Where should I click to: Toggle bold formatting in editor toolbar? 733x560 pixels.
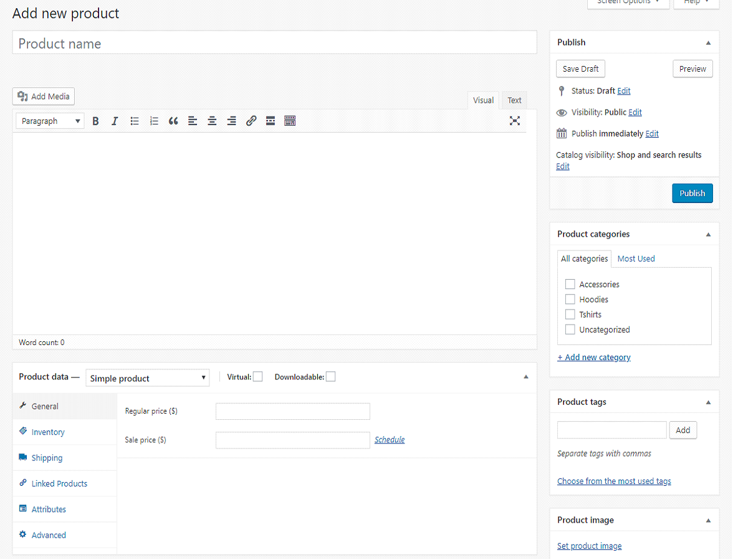pyautogui.click(x=95, y=121)
